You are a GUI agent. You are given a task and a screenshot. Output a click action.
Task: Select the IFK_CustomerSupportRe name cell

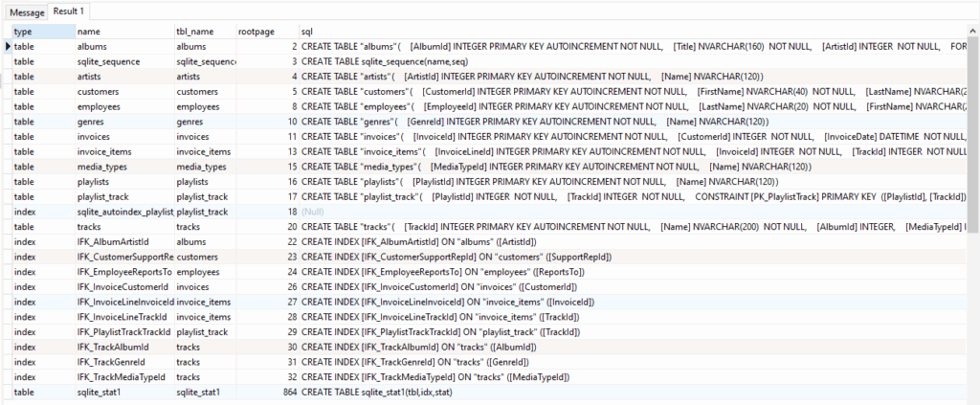(x=124, y=257)
